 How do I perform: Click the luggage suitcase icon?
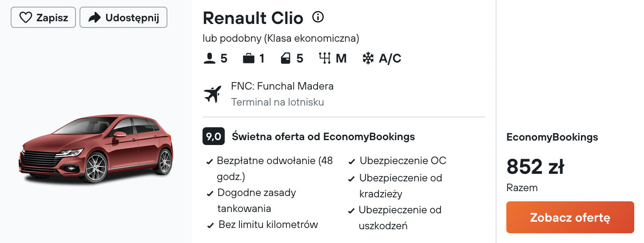(x=249, y=58)
